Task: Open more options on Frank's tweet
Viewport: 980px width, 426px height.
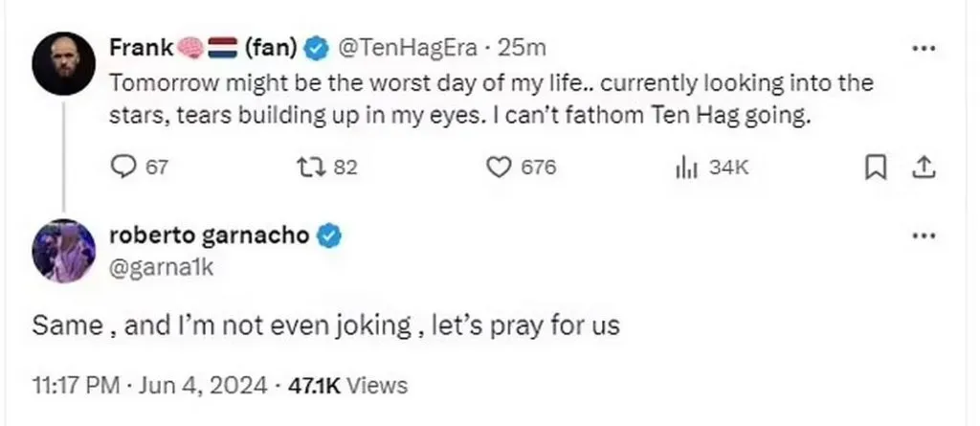Action: pyautogui.click(x=923, y=48)
